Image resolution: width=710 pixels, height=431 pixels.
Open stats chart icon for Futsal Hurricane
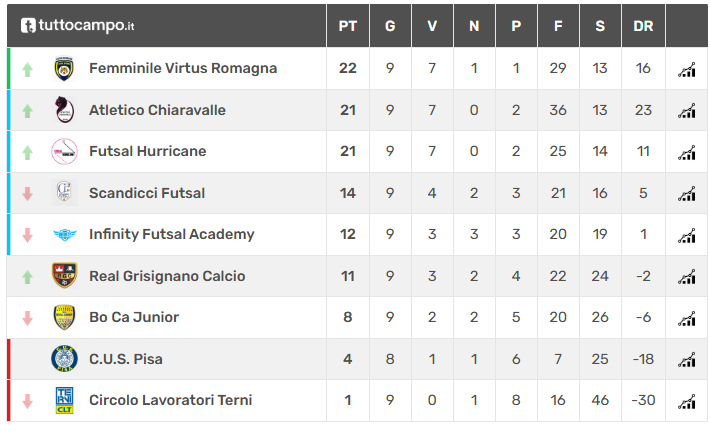pyautogui.click(x=686, y=152)
